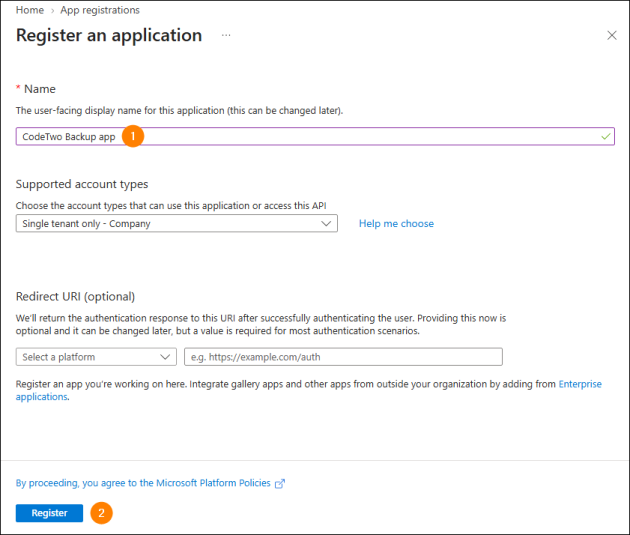Open Supported account types dropdown
The image size is (630, 535).
pyautogui.click(x=176, y=223)
